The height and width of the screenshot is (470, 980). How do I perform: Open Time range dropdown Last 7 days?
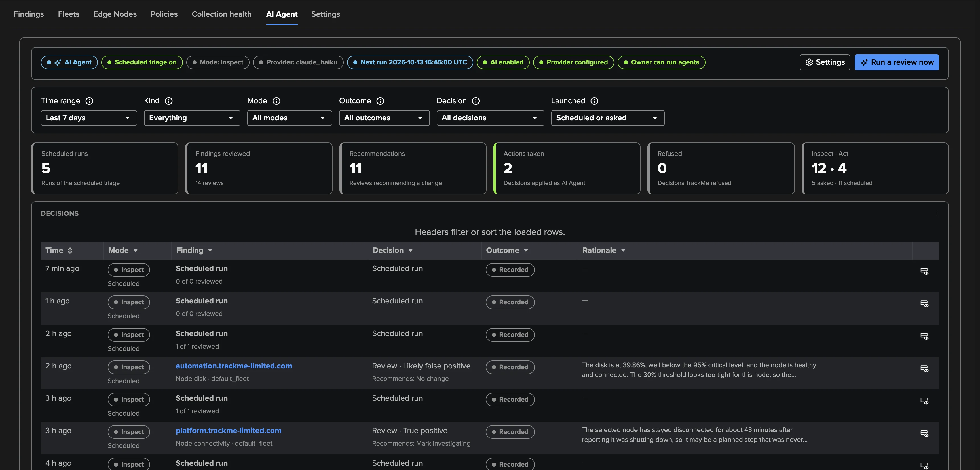(89, 118)
